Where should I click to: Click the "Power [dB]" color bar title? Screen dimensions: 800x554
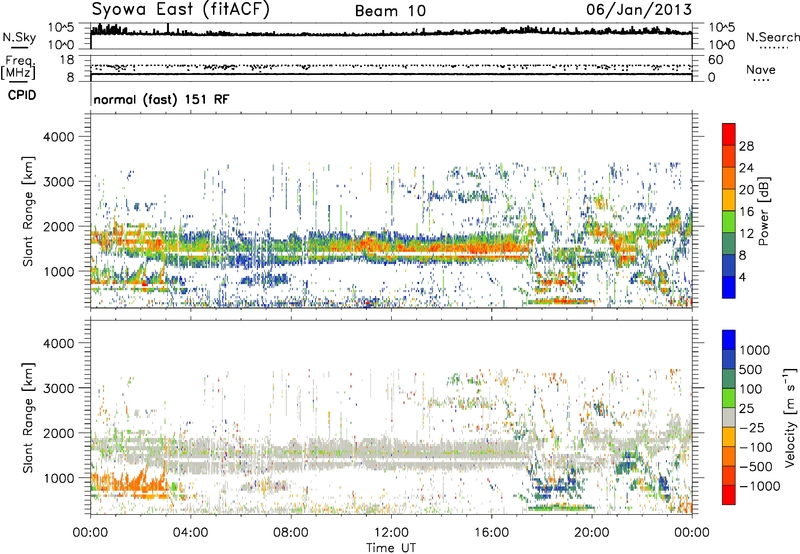tap(763, 211)
